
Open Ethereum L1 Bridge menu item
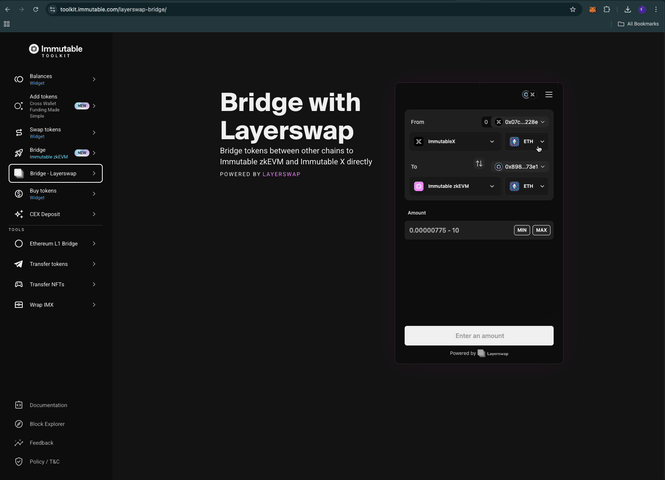56,244
